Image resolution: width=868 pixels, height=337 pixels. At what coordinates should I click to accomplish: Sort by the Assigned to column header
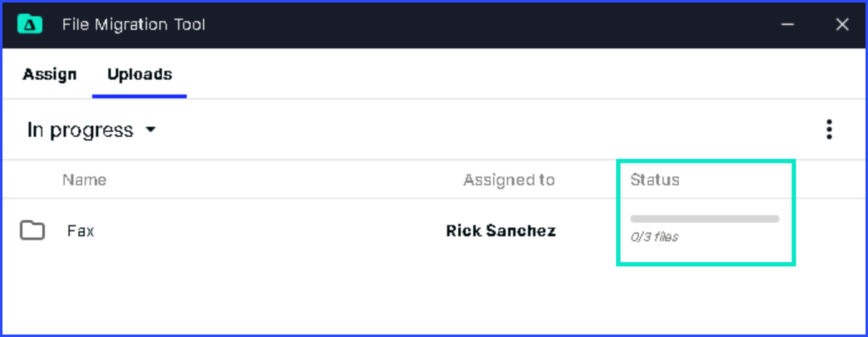point(509,180)
